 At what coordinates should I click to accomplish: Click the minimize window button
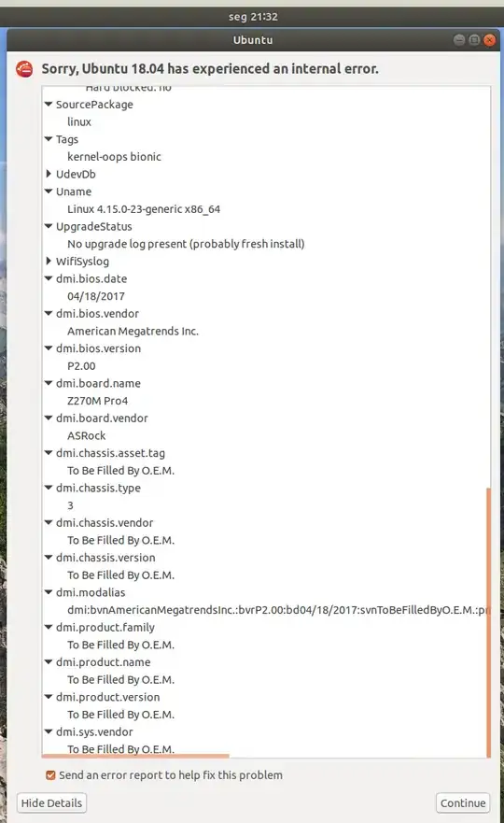click(459, 40)
